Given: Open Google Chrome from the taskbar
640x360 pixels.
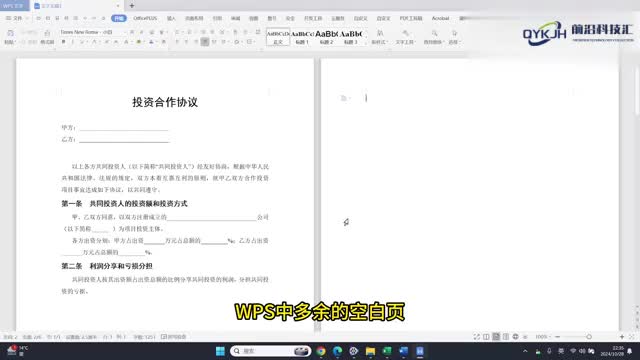Looking at the screenshot, I should [321, 351].
